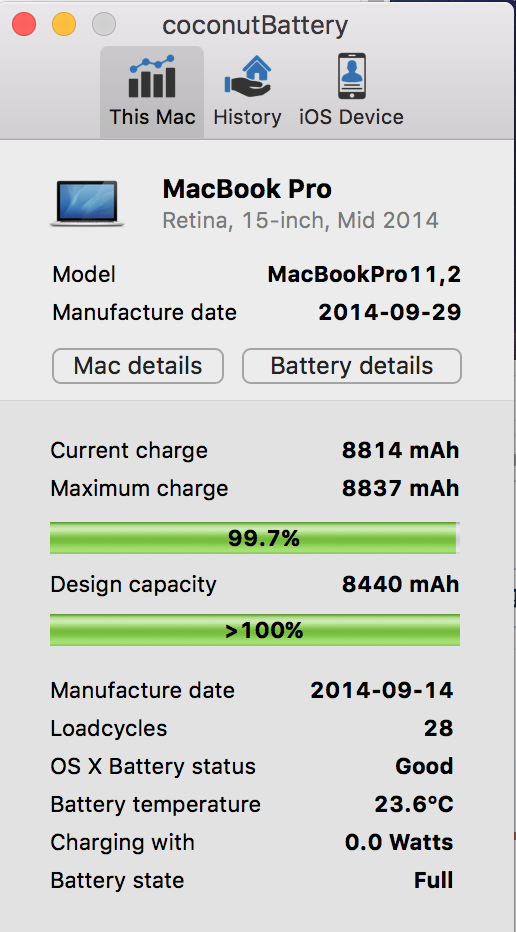
Task: Click the MacBook Pro laptop image
Action: coord(87,204)
